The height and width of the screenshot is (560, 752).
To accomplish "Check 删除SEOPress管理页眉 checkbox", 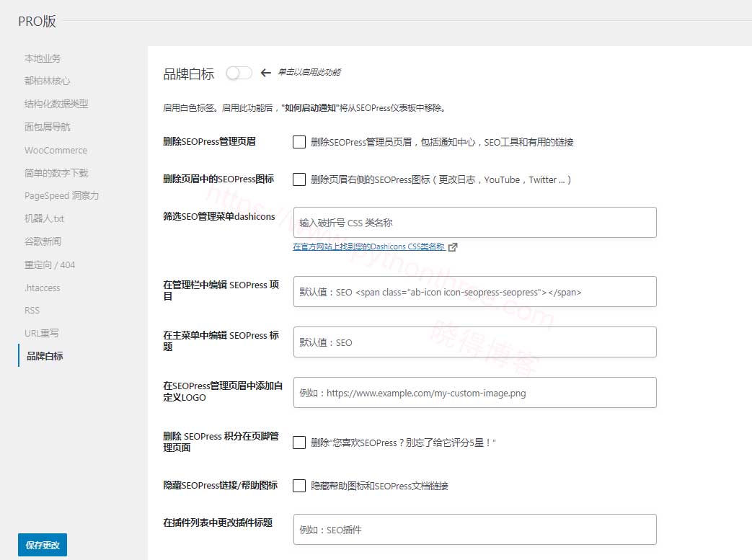I will pos(299,142).
